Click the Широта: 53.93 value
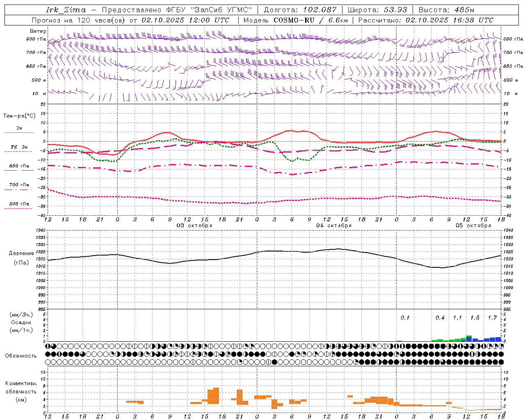Viewport: 525px width, 420px height. [x=377, y=10]
